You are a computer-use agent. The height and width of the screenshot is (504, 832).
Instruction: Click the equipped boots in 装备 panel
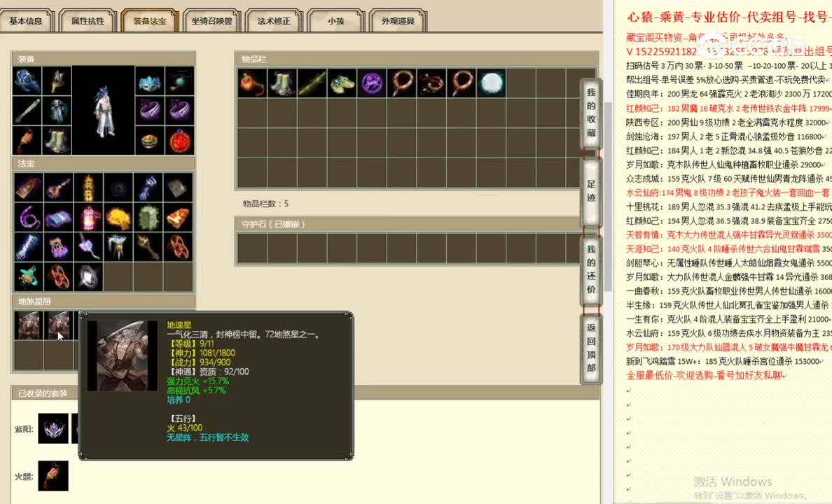(x=57, y=140)
